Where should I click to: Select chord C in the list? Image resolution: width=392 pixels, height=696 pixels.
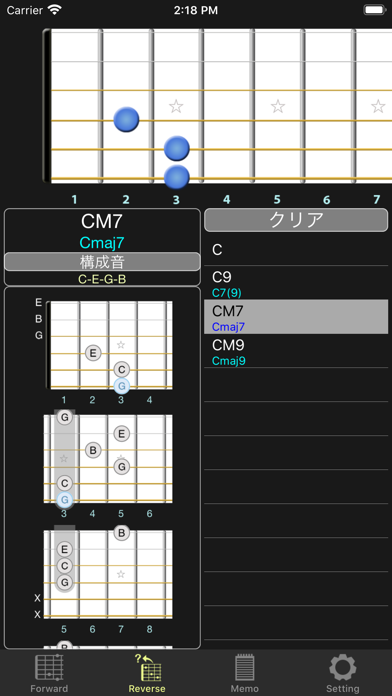[x=296, y=250]
